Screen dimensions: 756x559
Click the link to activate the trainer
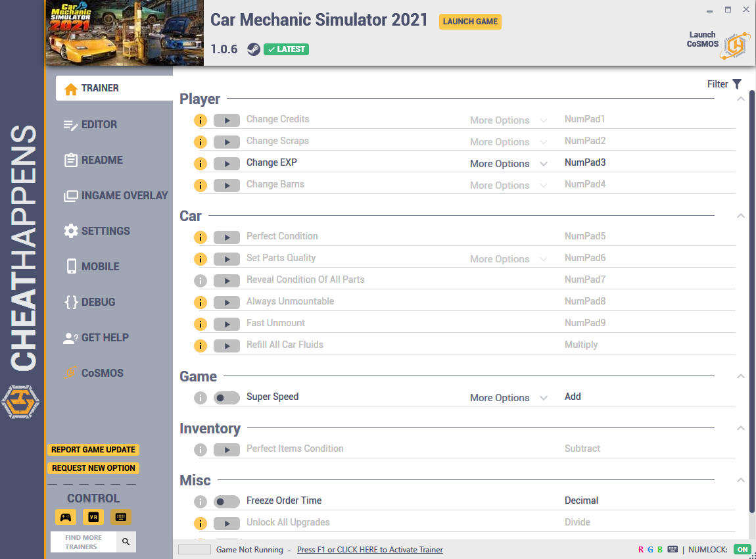[x=369, y=549]
